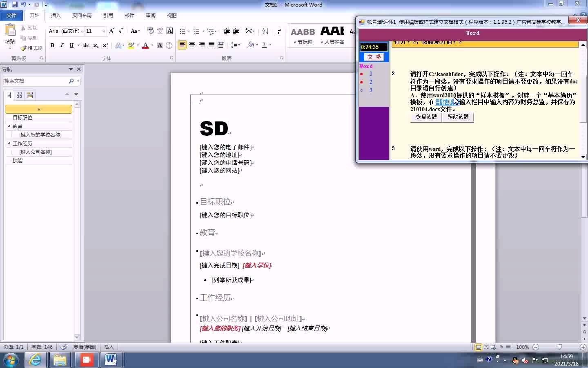588x368 pixels.
Task: Click the Paste (粘贴) icon
Action: 9,31
